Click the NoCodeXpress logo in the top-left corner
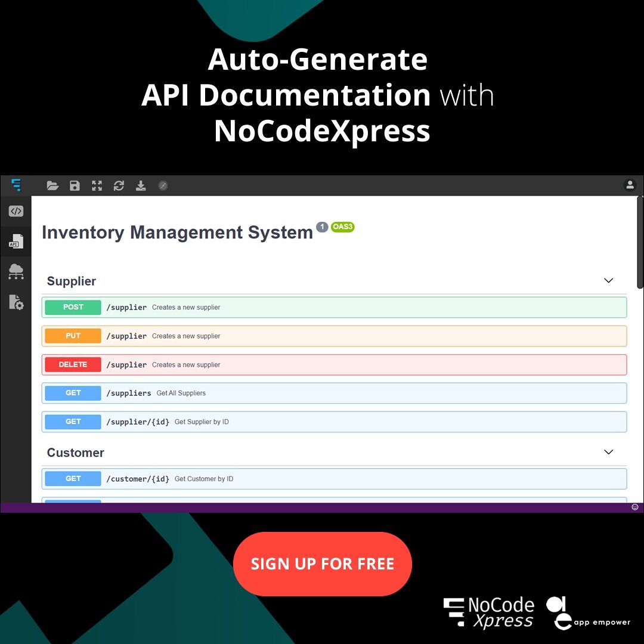This screenshot has height=644, width=644. click(x=17, y=185)
